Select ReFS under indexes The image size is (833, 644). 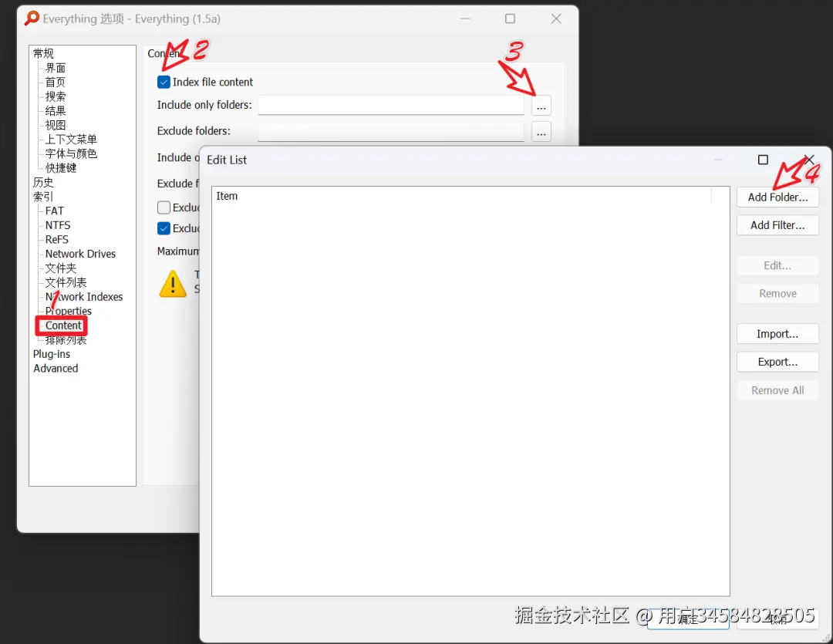(57, 240)
